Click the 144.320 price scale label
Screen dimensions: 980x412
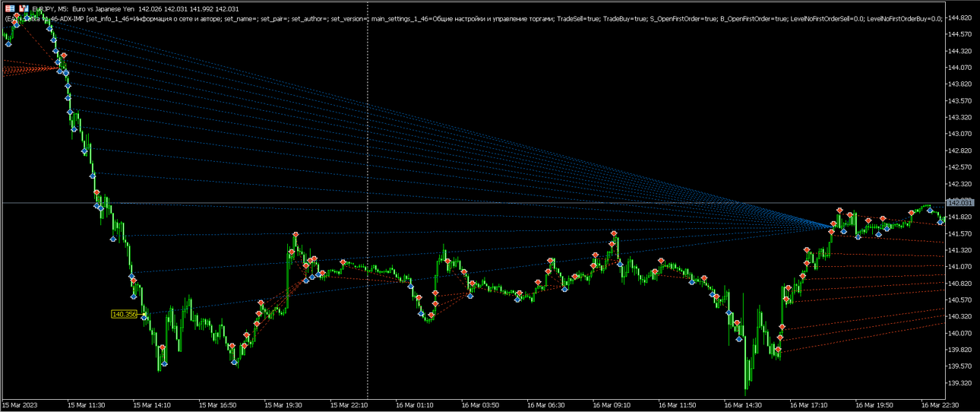[960, 51]
